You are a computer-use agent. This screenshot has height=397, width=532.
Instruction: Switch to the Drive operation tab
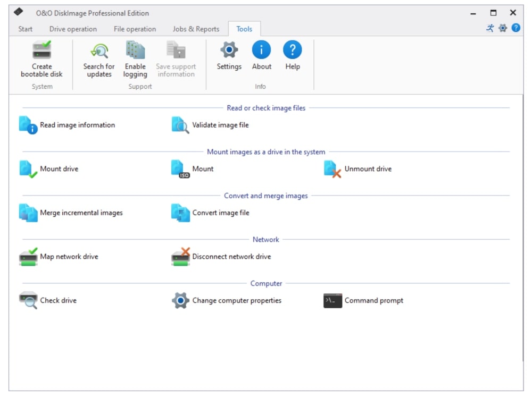click(x=74, y=29)
